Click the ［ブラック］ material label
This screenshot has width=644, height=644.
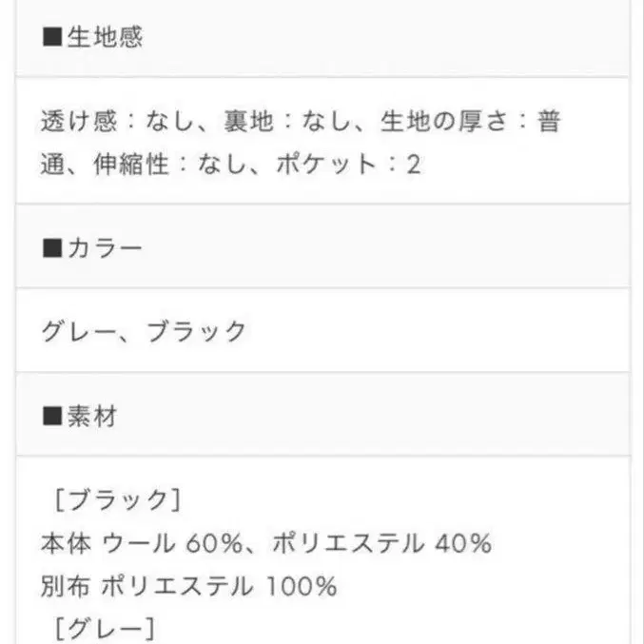112,500
